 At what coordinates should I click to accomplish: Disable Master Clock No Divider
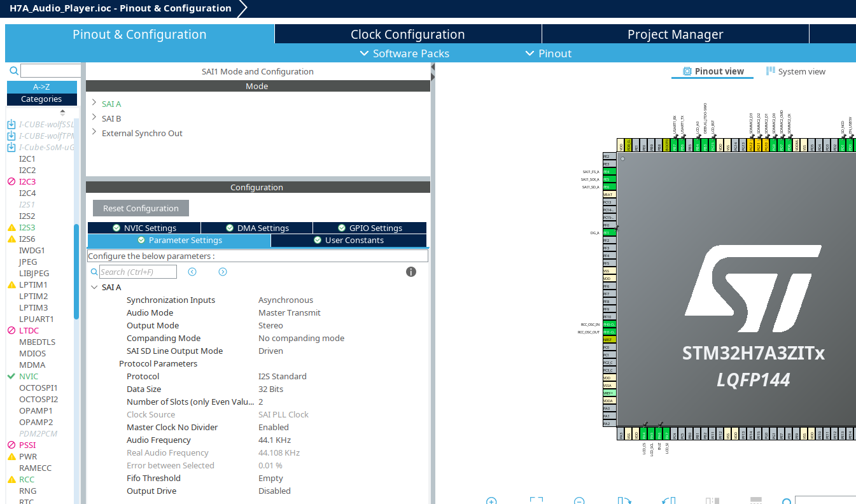(x=273, y=427)
